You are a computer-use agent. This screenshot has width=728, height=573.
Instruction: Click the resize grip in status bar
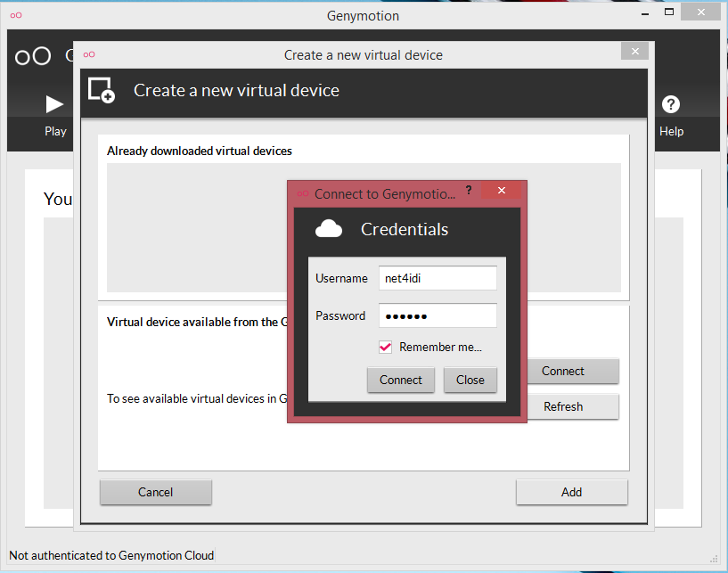(714, 559)
